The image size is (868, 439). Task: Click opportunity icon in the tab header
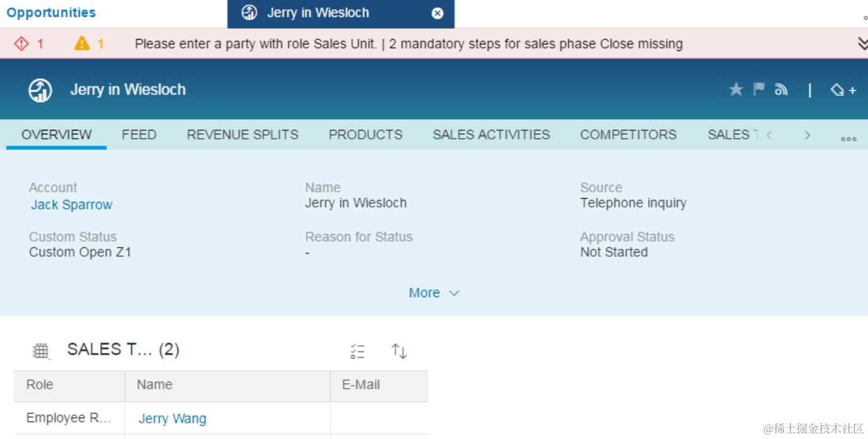[x=250, y=13]
